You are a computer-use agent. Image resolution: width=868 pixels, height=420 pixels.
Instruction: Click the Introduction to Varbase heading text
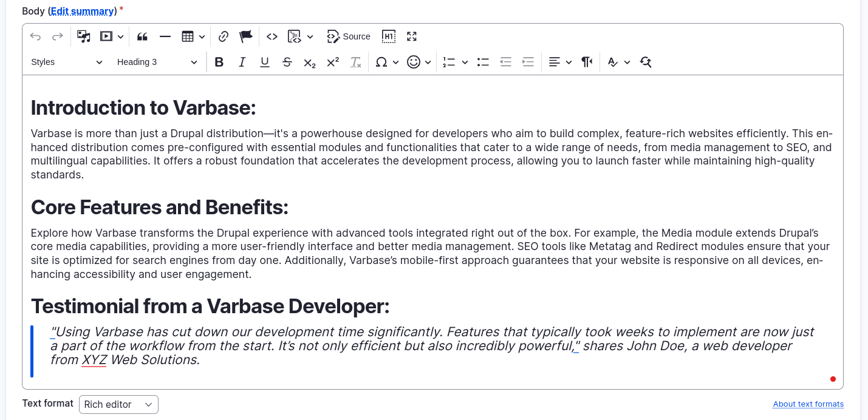[x=143, y=108]
